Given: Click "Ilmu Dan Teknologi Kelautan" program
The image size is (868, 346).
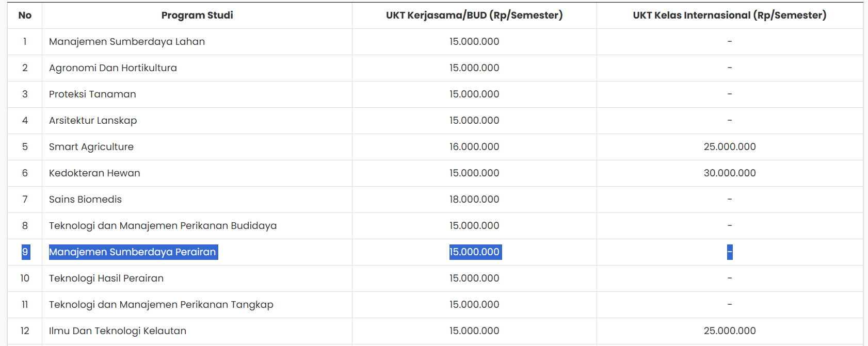Looking at the screenshot, I should click(118, 331).
